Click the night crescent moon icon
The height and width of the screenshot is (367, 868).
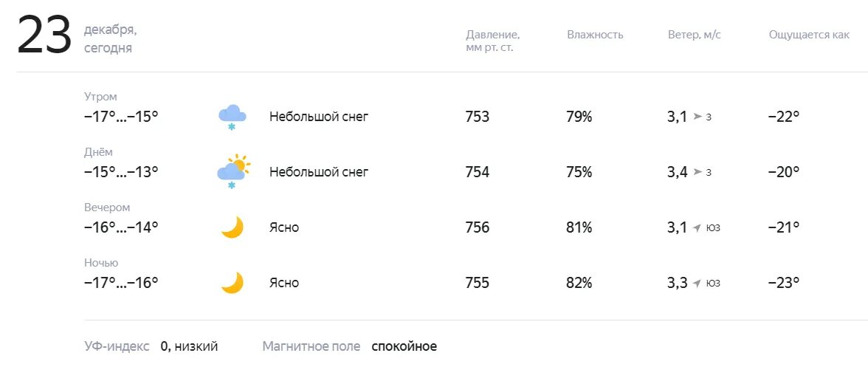point(232,282)
